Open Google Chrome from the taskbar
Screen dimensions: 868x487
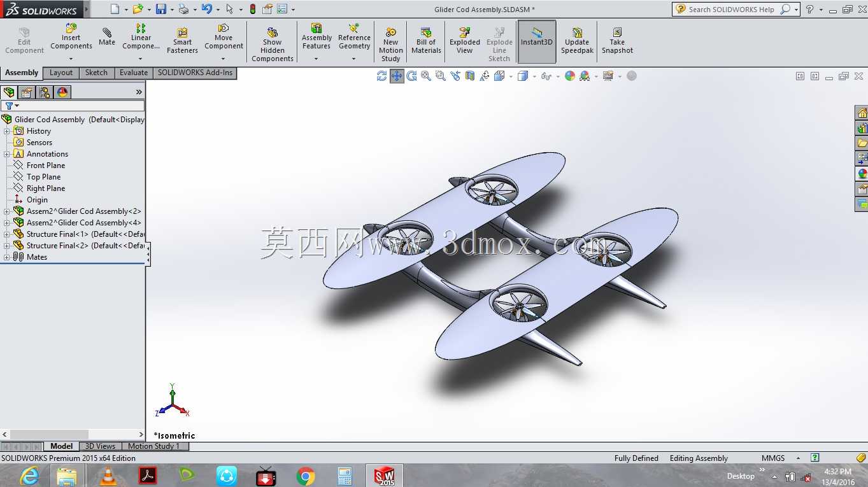pyautogui.click(x=306, y=476)
